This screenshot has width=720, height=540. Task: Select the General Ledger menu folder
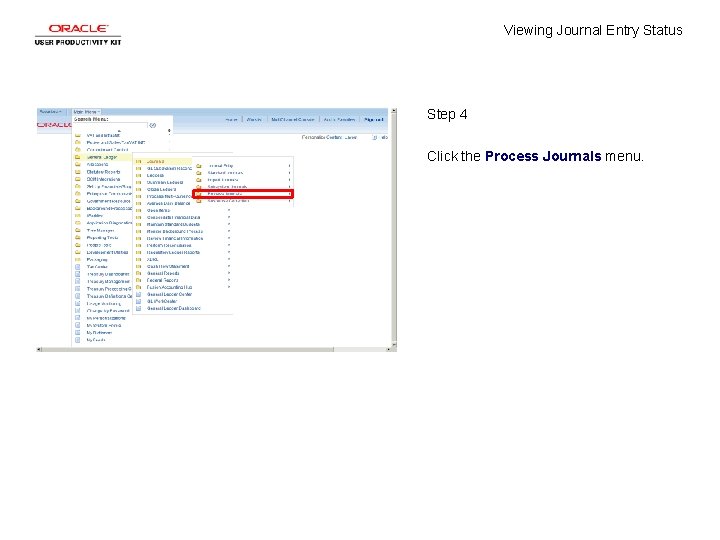(x=102, y=157)
